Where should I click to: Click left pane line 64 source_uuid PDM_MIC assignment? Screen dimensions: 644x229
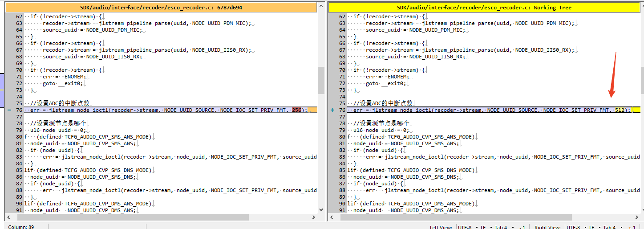[92, 30]
